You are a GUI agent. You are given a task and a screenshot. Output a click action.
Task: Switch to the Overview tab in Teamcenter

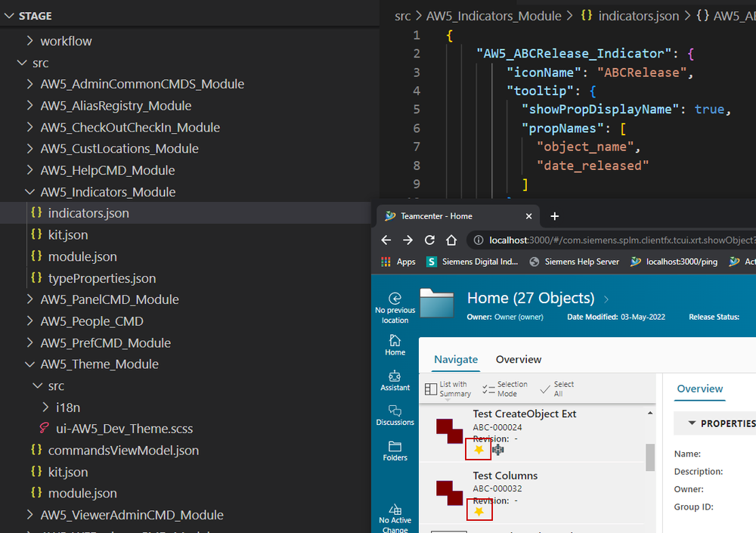(518, 359)
